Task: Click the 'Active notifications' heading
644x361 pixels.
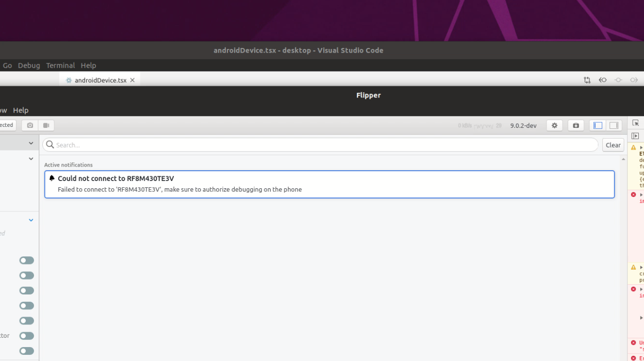Action: click(69, 165)
